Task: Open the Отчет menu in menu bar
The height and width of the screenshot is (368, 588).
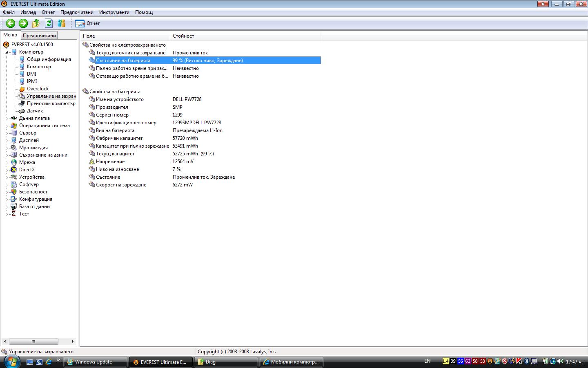Action: pyautogui.click(x=48, y=12)
